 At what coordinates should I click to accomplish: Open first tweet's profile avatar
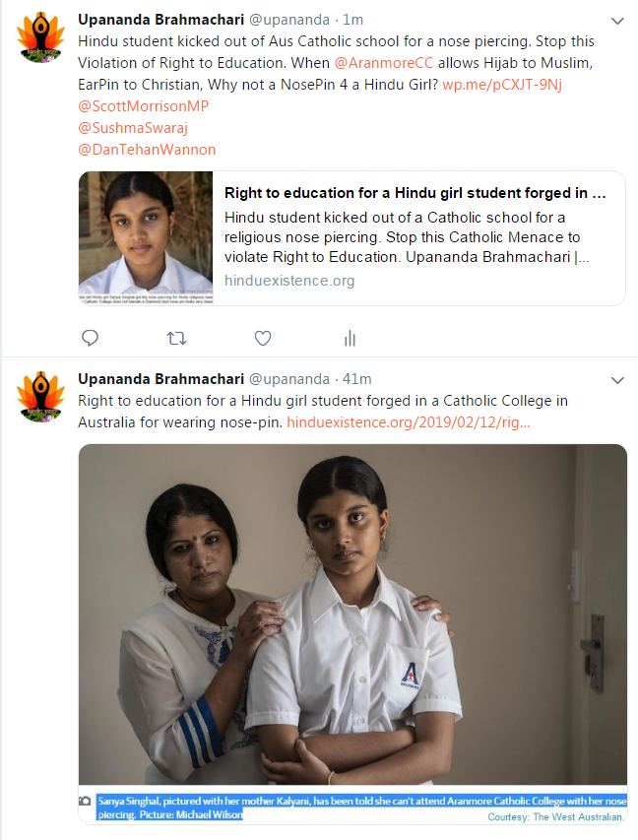(40, 39)
